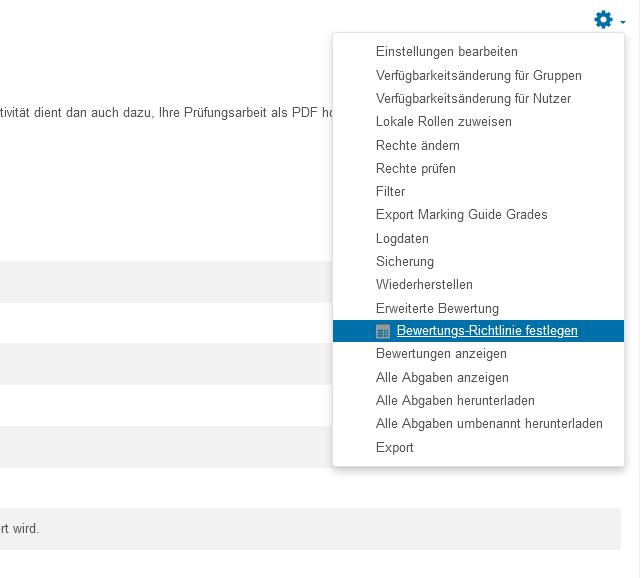Open Verfügbarkeitsänderung für Nutzer
Image resolution: width=642 pixels, height=578 pixels.
[473, 98]
